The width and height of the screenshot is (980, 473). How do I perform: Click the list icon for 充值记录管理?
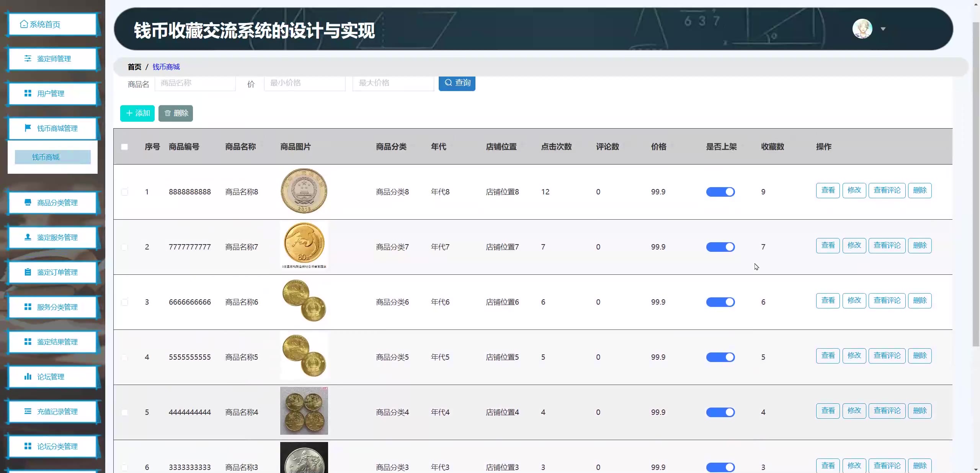[28, 411]
